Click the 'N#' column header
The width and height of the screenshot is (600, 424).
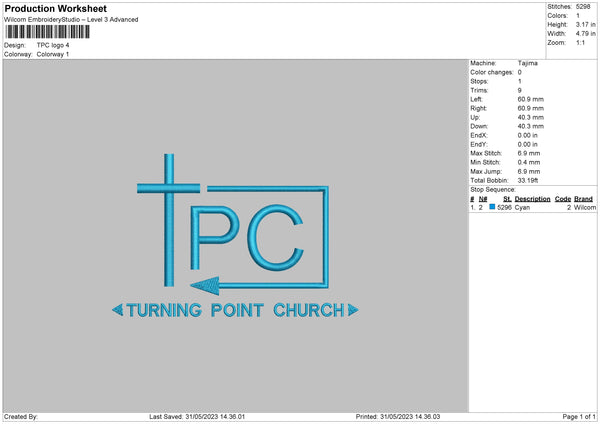point(483,199)
